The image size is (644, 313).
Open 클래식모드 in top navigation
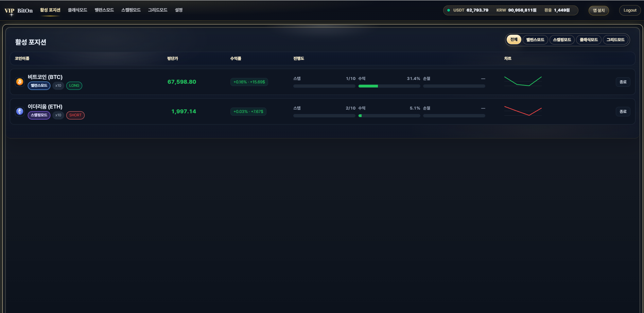click(x=77, y=10)
